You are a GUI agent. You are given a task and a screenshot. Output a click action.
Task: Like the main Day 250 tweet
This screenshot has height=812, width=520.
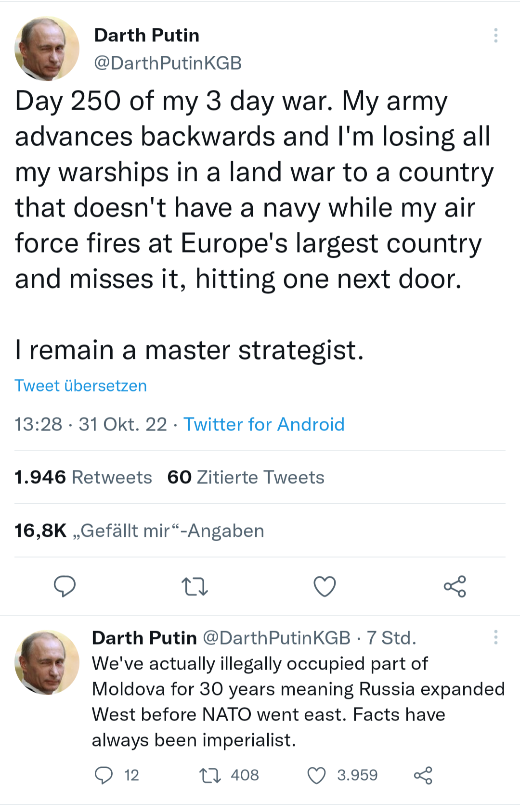(x=325, y=586)
